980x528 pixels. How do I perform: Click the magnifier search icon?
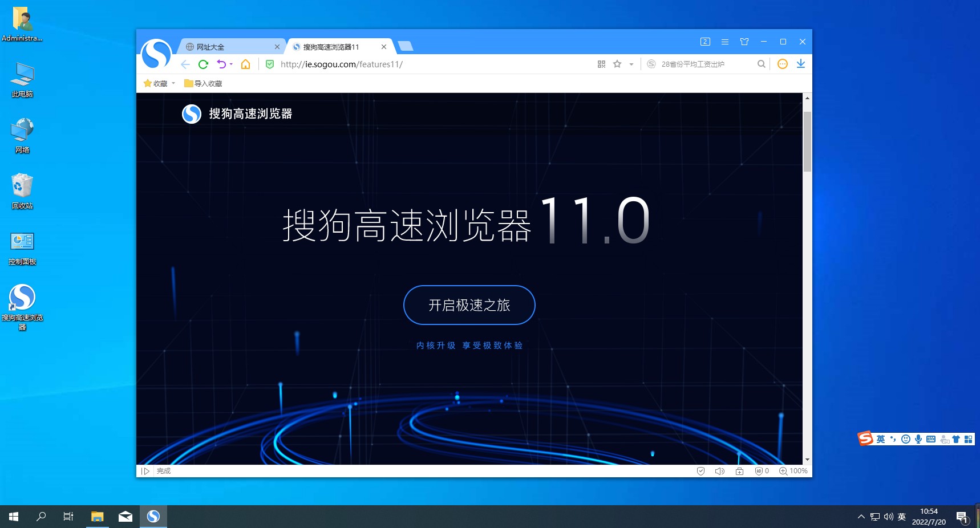(762, 64)
